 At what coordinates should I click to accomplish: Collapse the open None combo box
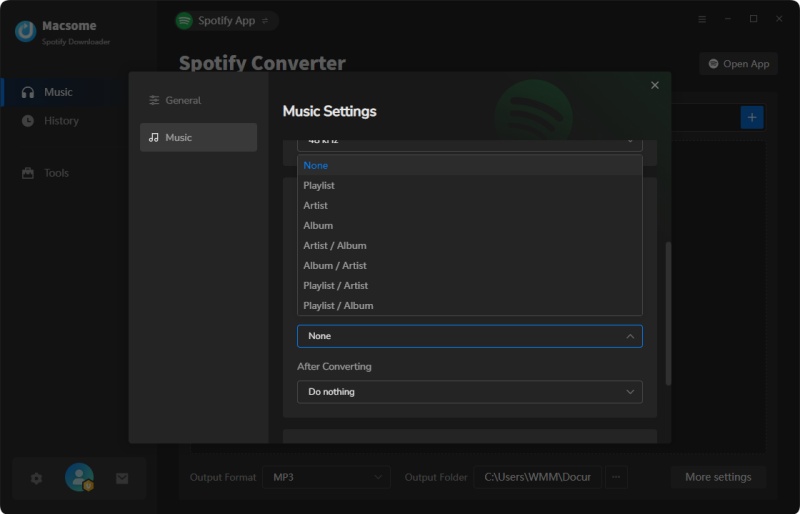coord(469,336)
